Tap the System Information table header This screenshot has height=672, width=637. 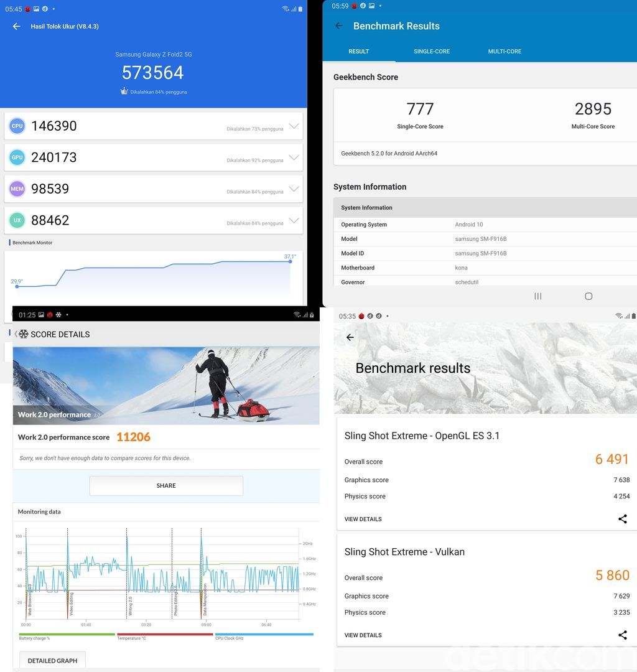click(x=485, y=207)
